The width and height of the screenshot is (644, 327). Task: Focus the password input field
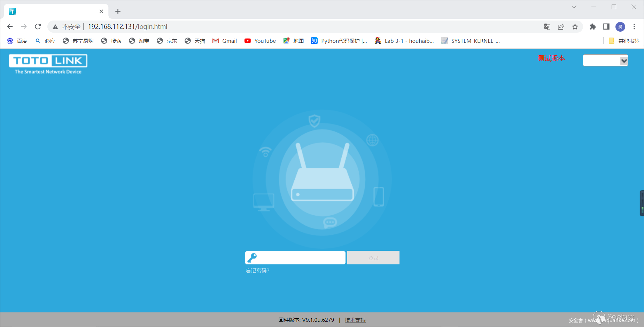pos(295,258)
